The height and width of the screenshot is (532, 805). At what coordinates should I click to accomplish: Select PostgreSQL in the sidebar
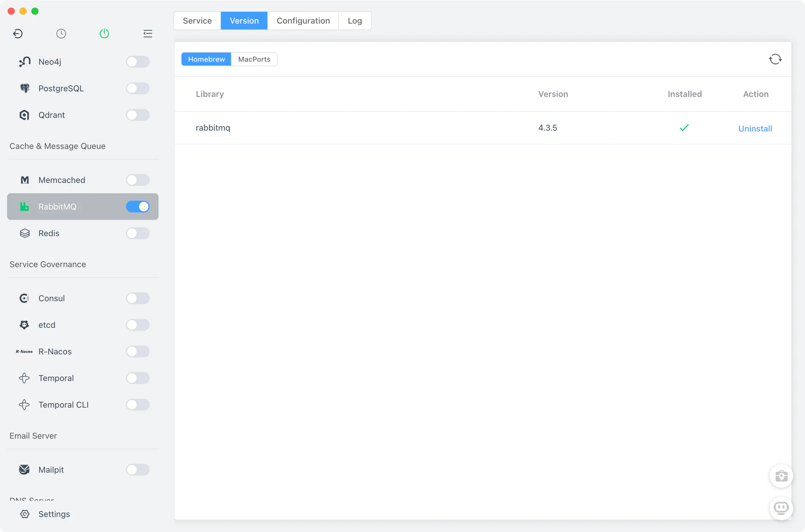point(83,88)
